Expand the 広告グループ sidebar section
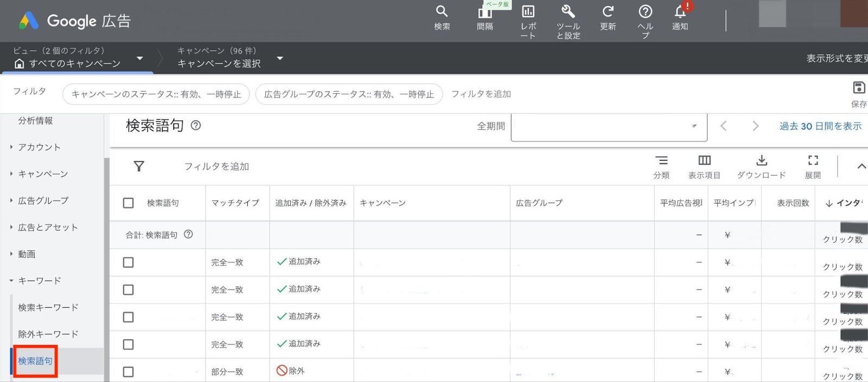This screenshot has height=382, width=868. coord(43,200)
